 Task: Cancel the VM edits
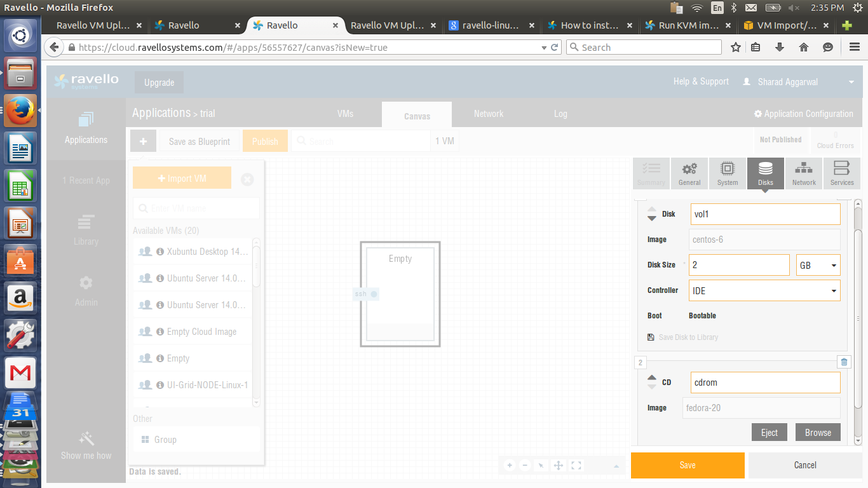(x=805, y=465)
